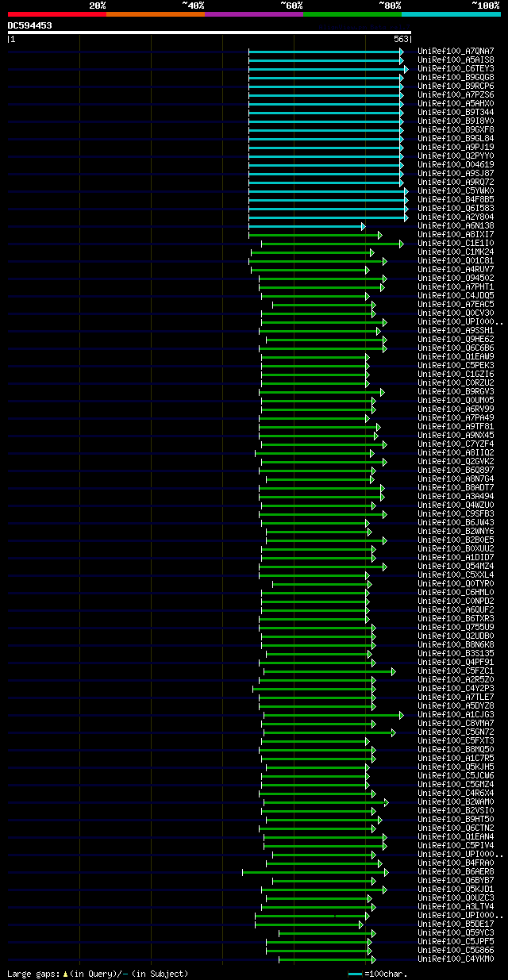Click label UniRef100_B8MQ50
This screenshot has width=508, height=980.
[456, 749]
